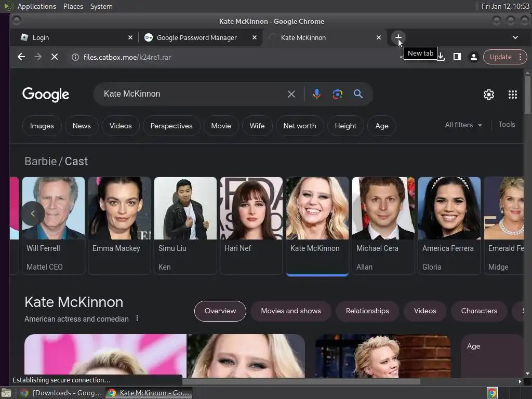Click the show desktop icon in taskbar
Image resolution: width=532 pixels, height=399 pixels.
pyautogui.click(x=6, y=393)
